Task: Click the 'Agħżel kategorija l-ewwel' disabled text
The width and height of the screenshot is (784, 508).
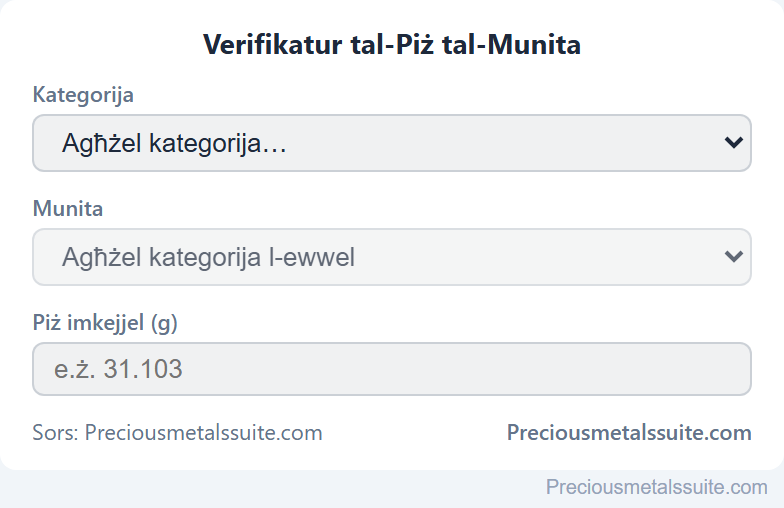Action: point(208,258)
